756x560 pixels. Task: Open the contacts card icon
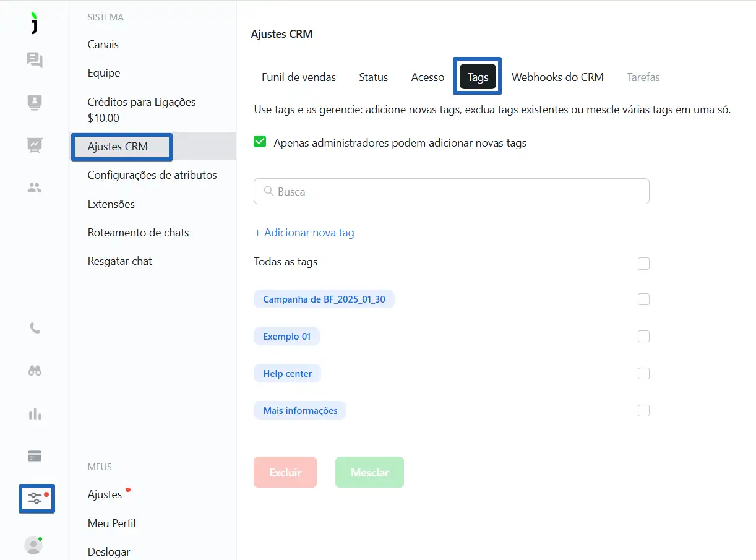(x=35, y=102)
